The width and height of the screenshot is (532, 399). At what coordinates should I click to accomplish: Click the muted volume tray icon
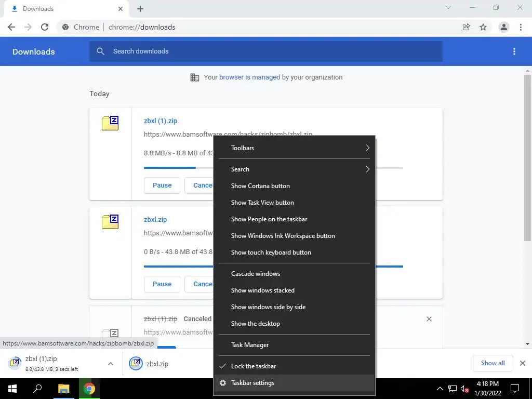click(x=464, y=389)
